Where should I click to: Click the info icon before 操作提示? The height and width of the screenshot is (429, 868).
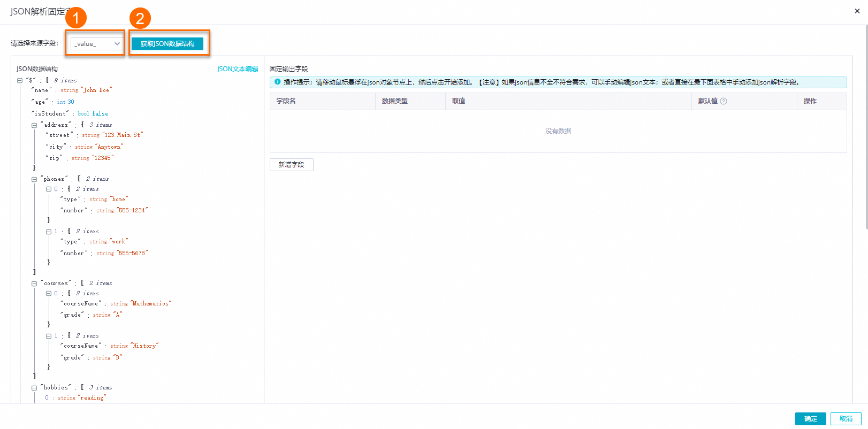pos(277,82)
